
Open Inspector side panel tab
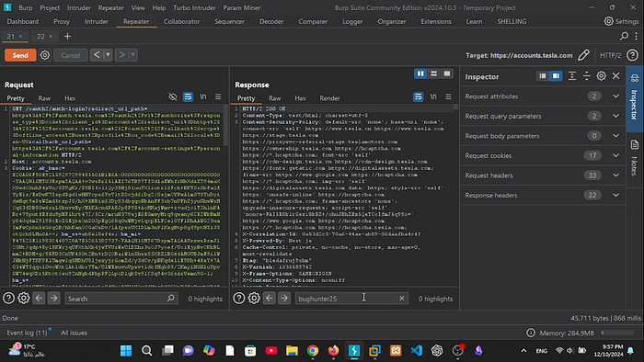(x=635, y=98)
